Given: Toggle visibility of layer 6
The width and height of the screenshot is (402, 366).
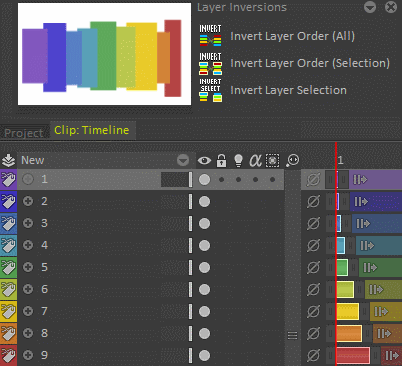Looking at the screenshot, I should click(x=204, y=290).
